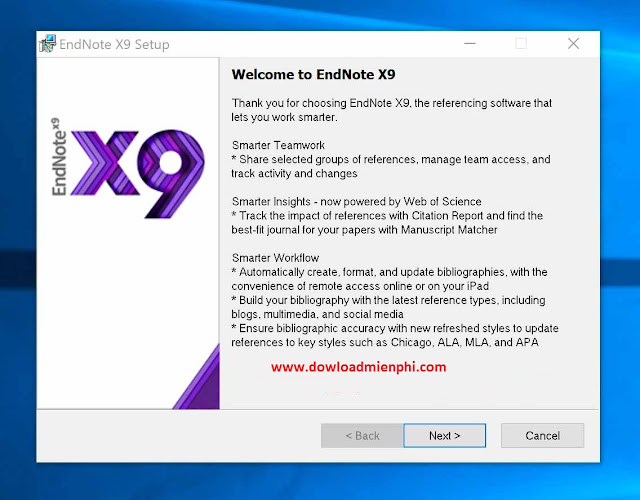Click the purple triangle at banner bottom
This screenshot has height=500, width=640.
[x=198, y=378]
